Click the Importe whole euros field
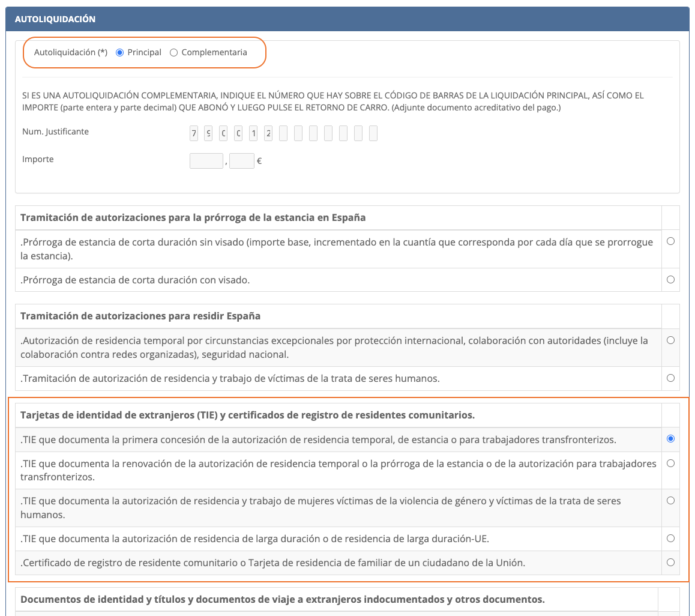Viewport: 695px width, 616px height. click(206, 161)
